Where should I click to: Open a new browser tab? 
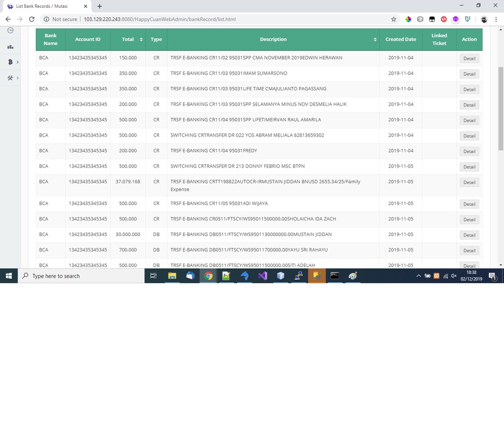tap(100, 6)
